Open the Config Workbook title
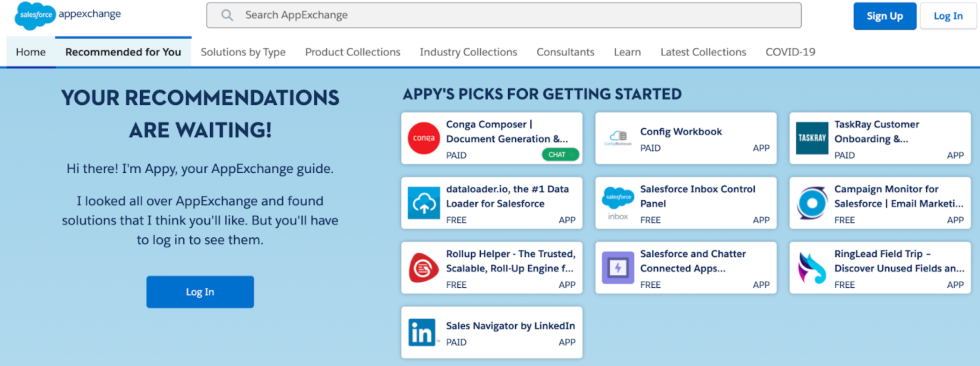 [681, 132]
